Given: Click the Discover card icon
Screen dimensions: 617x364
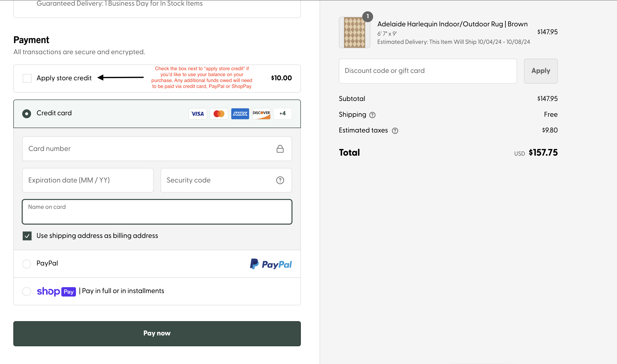Looking at the screenshot, I should tap(261, 114).
